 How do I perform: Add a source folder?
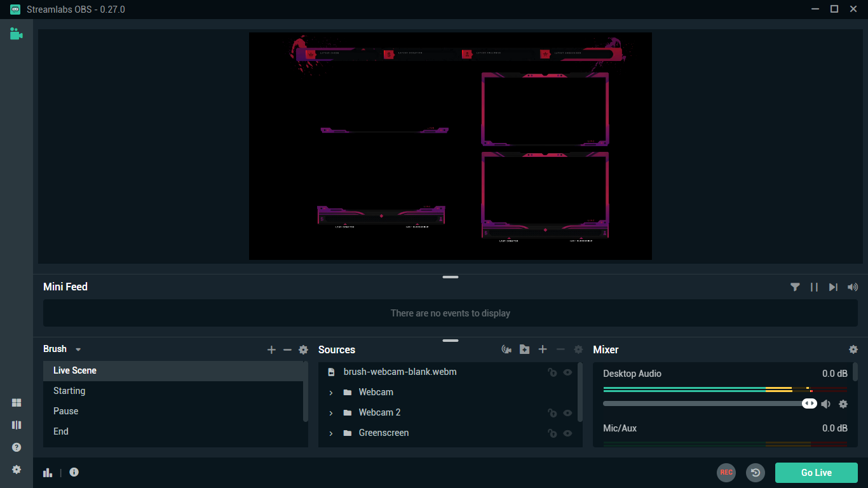tap(524, 349)
